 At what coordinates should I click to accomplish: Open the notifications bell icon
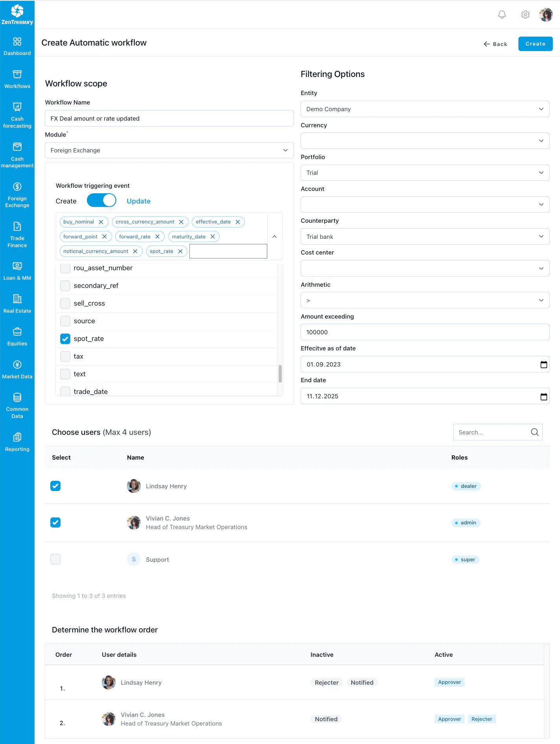502,15
